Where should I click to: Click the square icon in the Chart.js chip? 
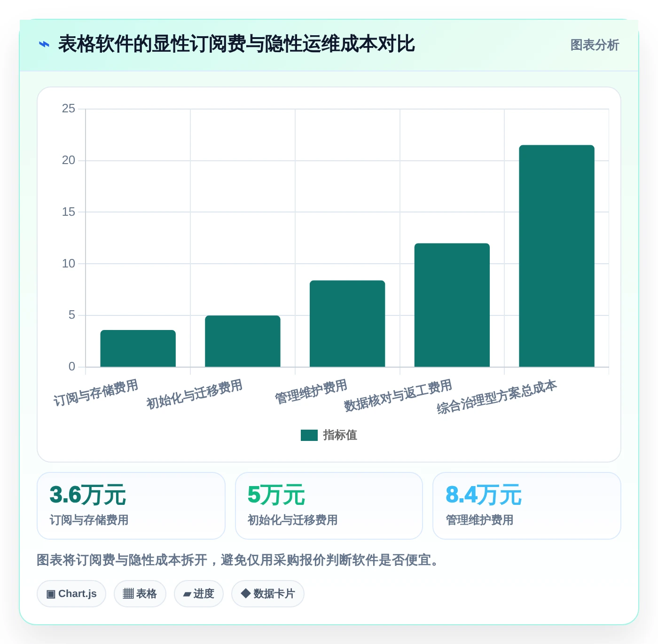tap(51, 594)
